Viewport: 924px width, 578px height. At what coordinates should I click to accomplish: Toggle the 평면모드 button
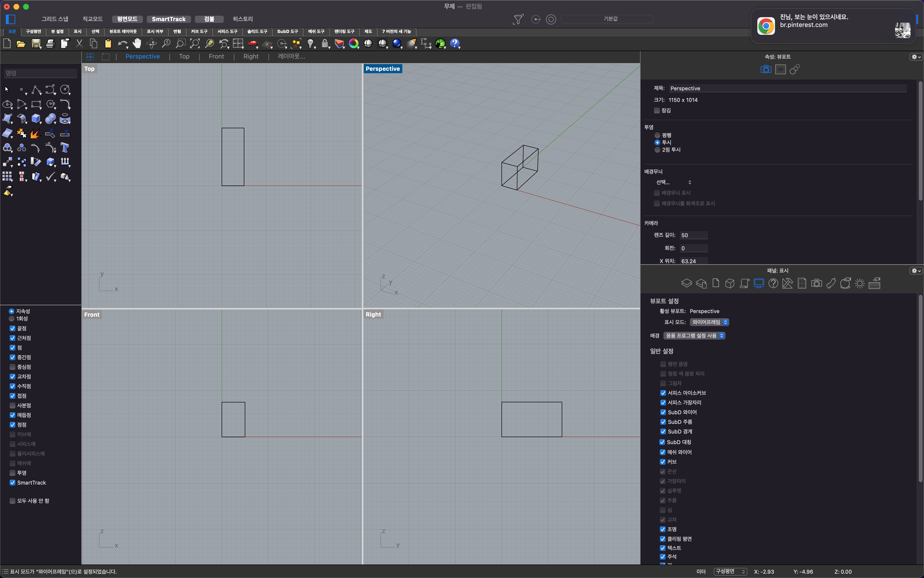click(x=127, y=19)
